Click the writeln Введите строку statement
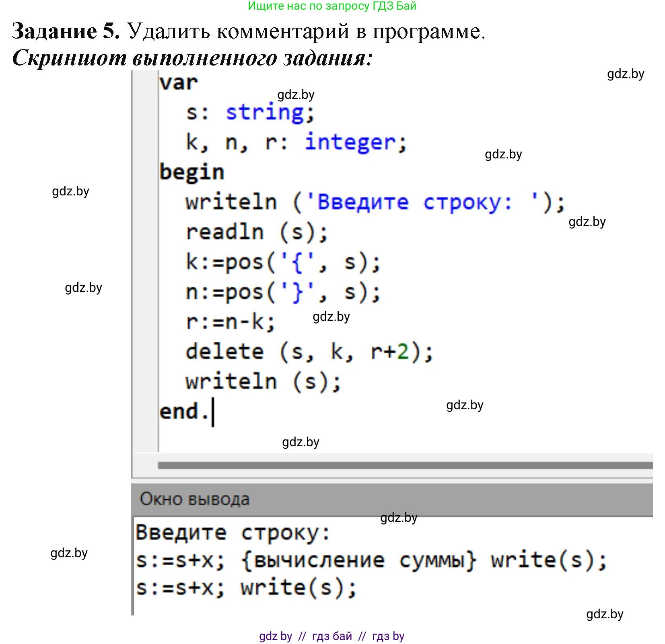 (374, 202)
